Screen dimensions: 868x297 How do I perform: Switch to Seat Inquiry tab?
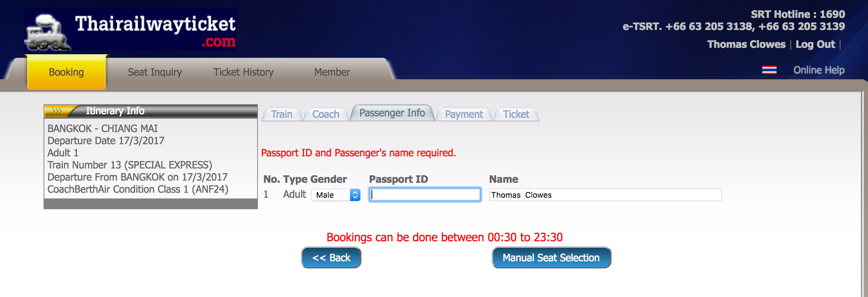155,72
